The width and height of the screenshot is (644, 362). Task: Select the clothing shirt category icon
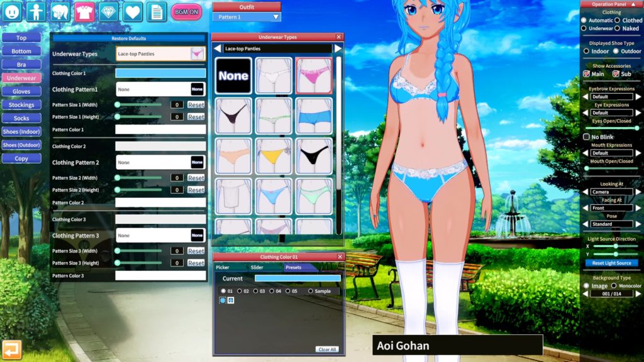(84, 12)
